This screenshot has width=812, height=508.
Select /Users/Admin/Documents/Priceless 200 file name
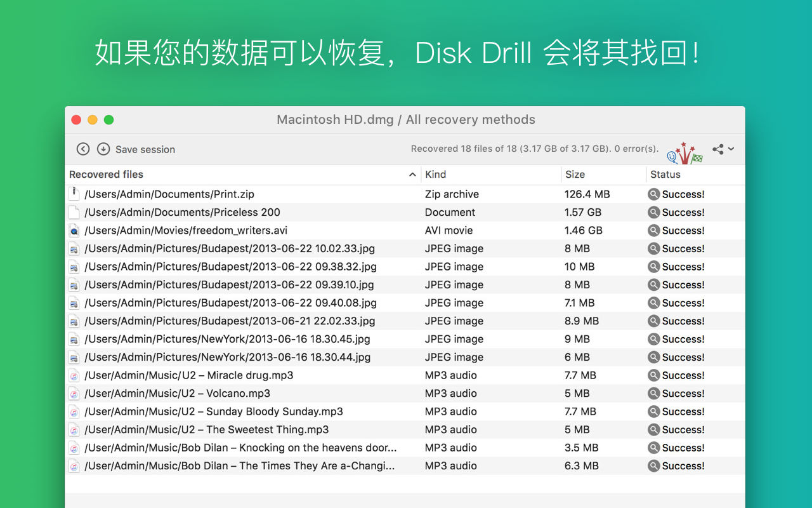pyautogui.click(x=182, y=213)
